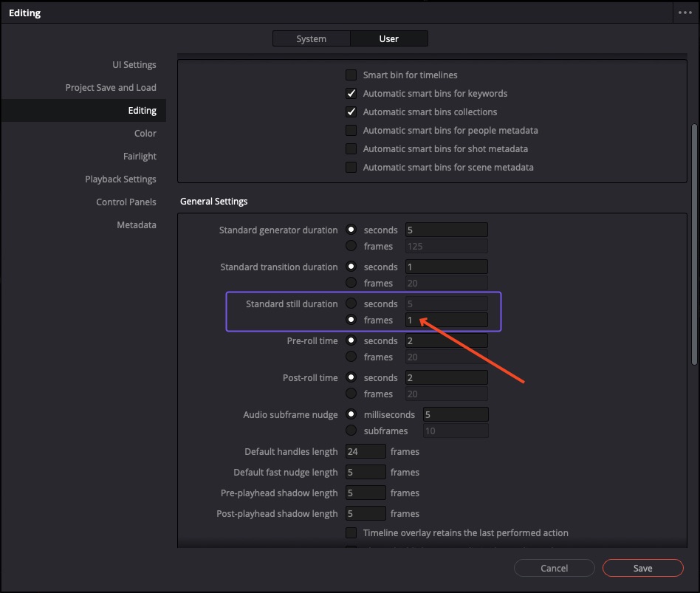Go to Project Save and Load
The width and height of the screenshot is (700, 593).
[111, 88]
